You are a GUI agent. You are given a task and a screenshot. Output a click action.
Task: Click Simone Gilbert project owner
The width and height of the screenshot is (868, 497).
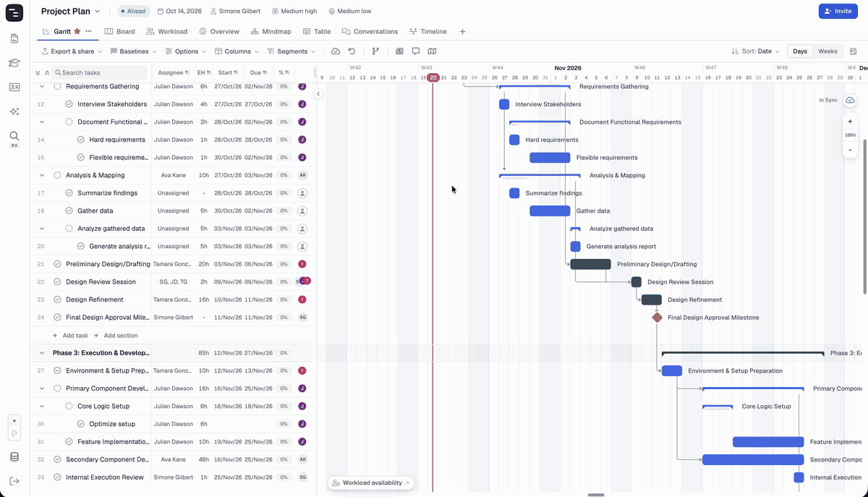pos(237,12)
